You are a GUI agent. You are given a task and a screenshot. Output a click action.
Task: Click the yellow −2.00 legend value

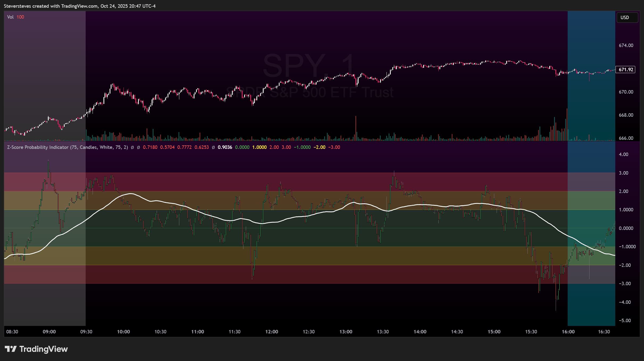(319, 147)
